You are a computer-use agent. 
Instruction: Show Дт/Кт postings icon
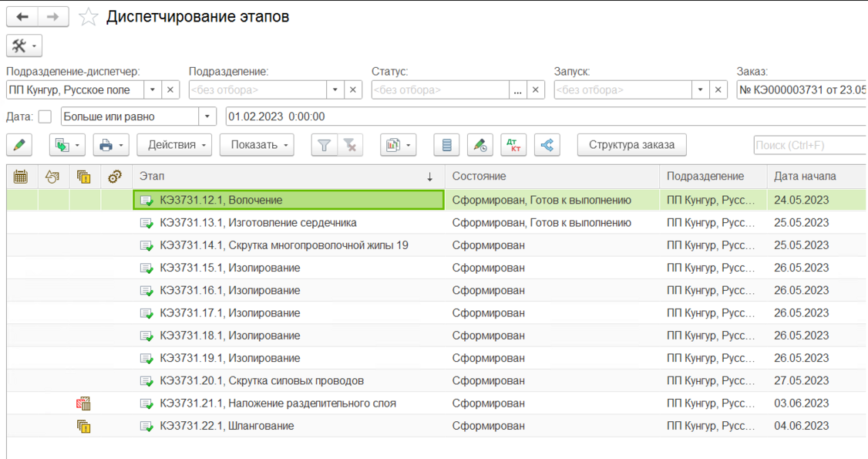[513, 145]
